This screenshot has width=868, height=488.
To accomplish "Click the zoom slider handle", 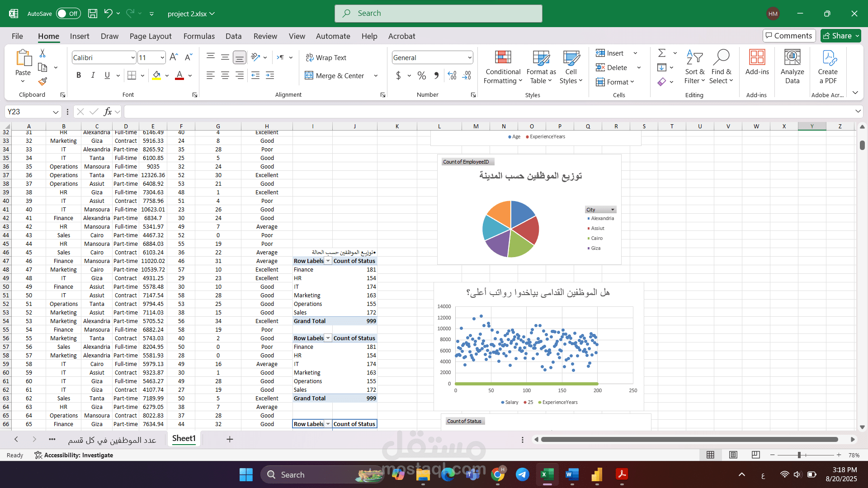I will point(799,455).
